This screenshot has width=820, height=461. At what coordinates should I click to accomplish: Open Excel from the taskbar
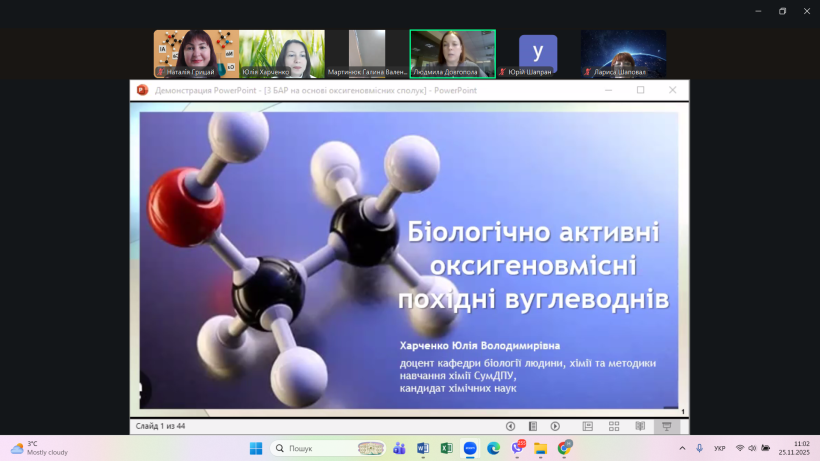tap(446, 448)
